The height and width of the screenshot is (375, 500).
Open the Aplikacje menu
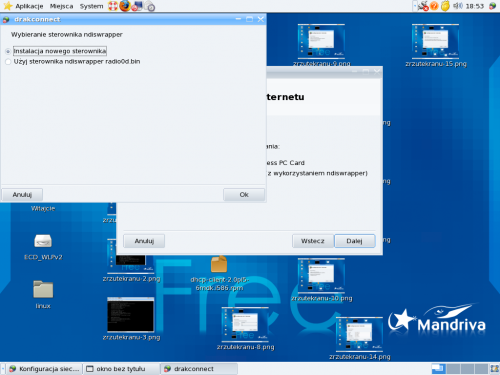(29, 6)
